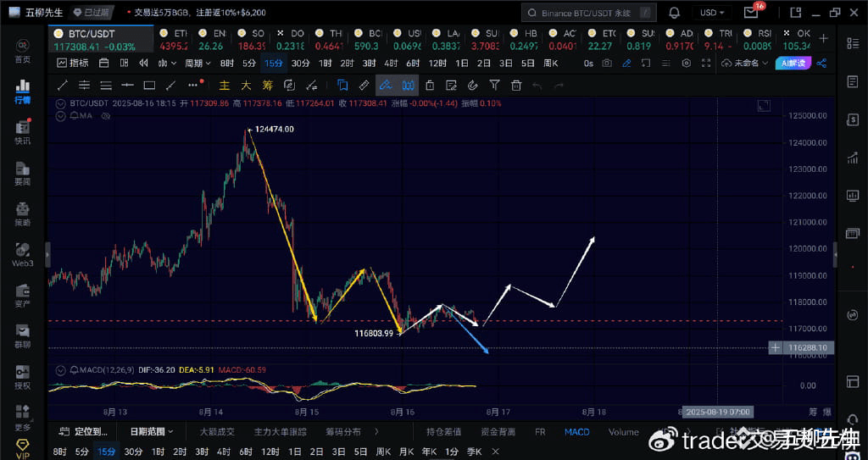Open notifications bell in top bar
868x460 pixels.
click(x=674, y=13)
